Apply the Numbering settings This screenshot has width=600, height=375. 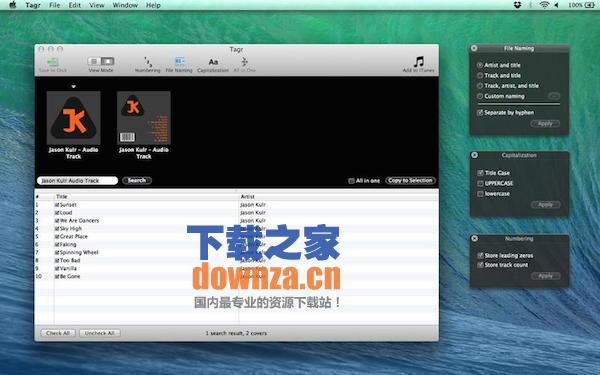pyautogui.click(x=545, y=276)
